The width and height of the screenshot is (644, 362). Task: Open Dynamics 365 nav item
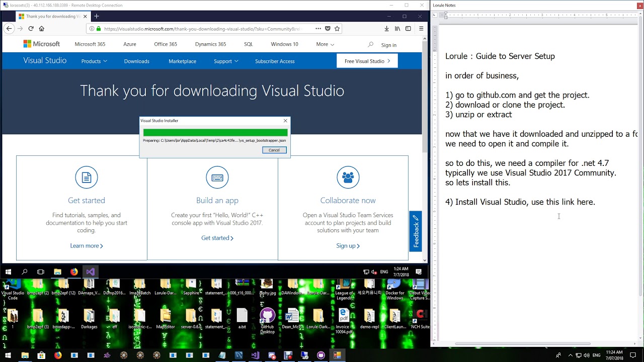[210, 44]
